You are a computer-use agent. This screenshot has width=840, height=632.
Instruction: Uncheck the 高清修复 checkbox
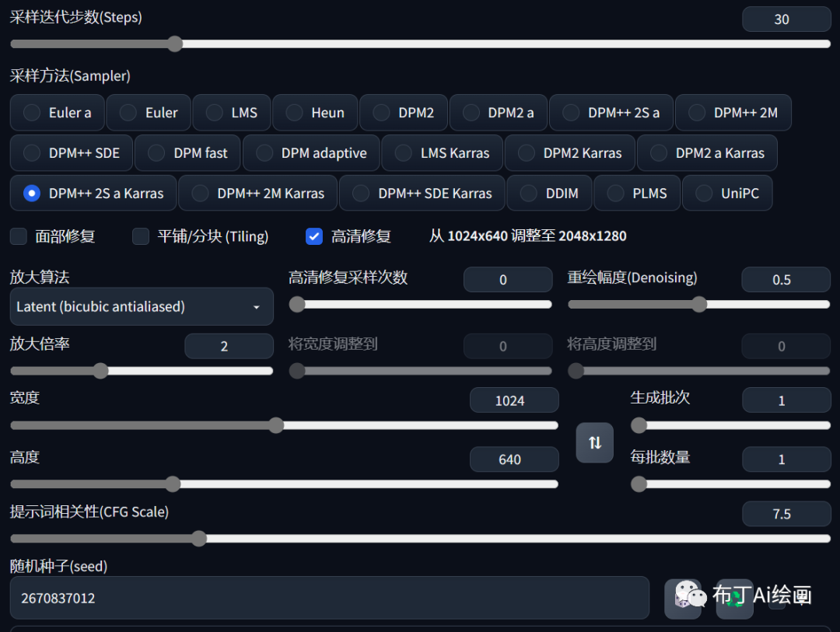314,236
